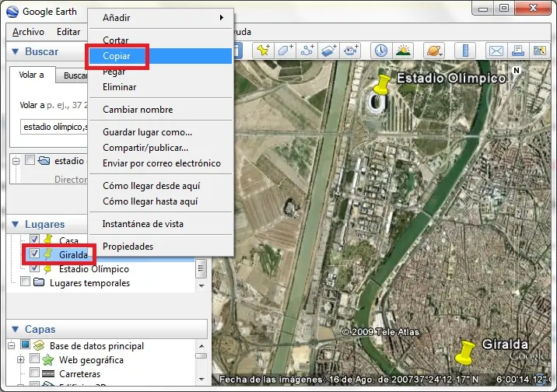The image size is (557, 392).
Task: Select Cómo llegar desde aquí option
Action: click(160, 186)
